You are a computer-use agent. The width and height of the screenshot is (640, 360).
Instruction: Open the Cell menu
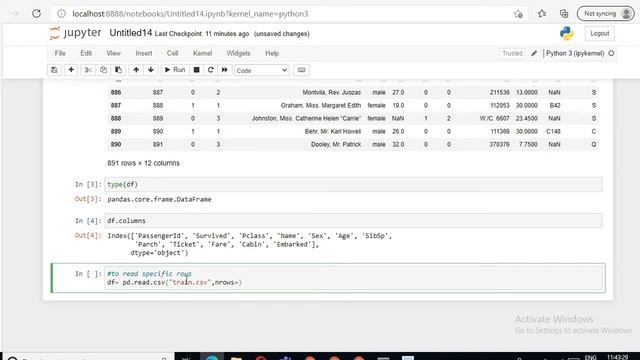pos(172,53)
